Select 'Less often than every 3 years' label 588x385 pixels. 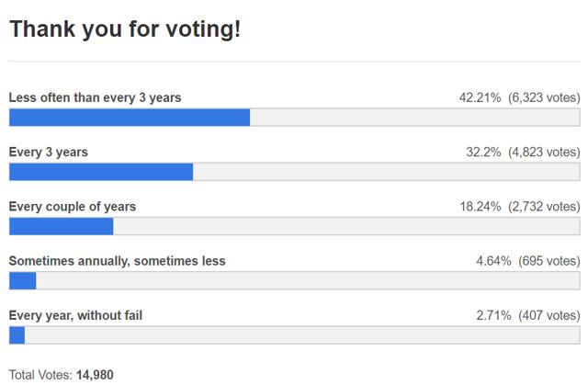[x=95, y=97]
